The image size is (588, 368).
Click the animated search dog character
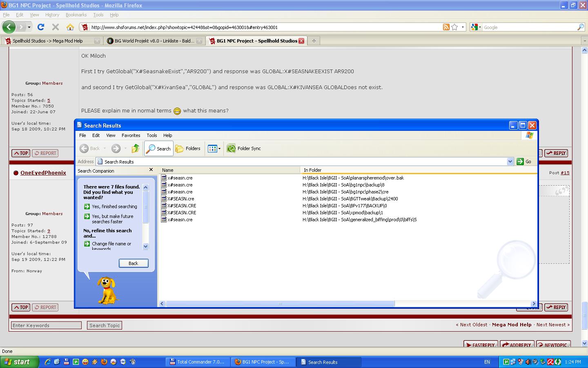[x=107, y=290]
